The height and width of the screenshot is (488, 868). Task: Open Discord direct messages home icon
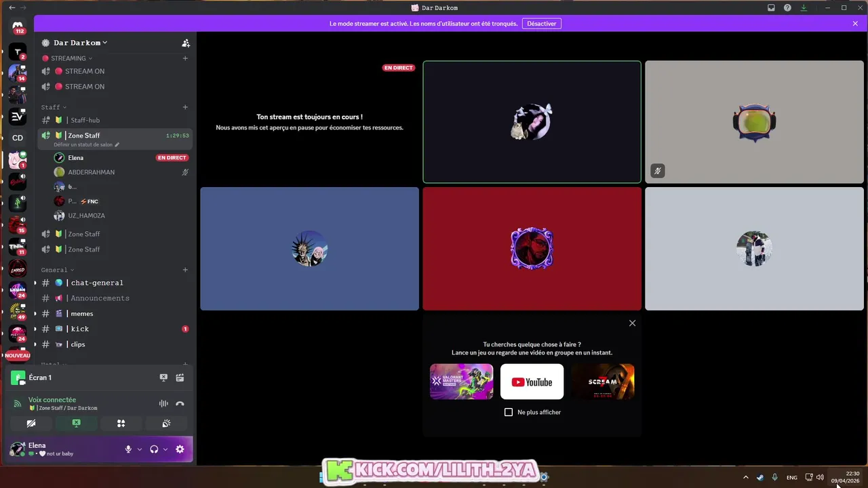(x=18, y=25)
